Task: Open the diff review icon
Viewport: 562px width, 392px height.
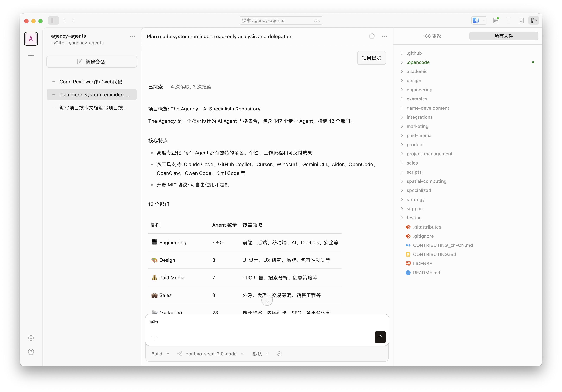Action: click(x=521, y=21)
